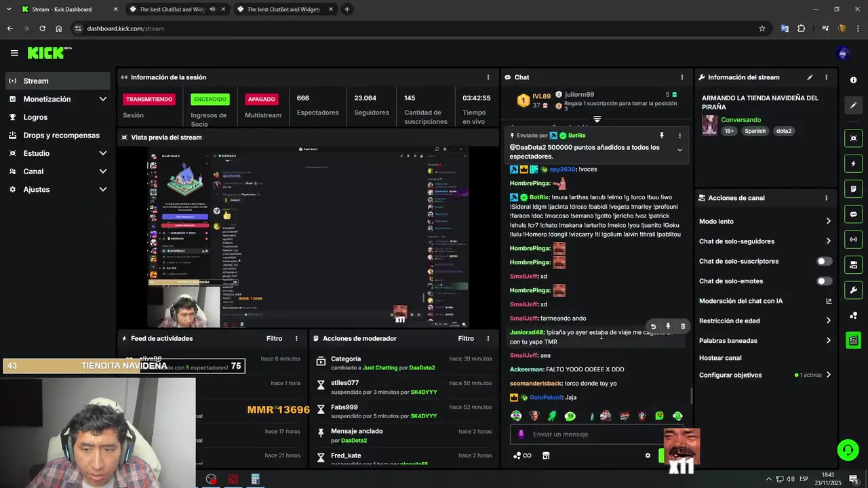868x488 pixels.
Task: Click the lightning bolt icon in right sidebar
Action: tap(853, 163)
